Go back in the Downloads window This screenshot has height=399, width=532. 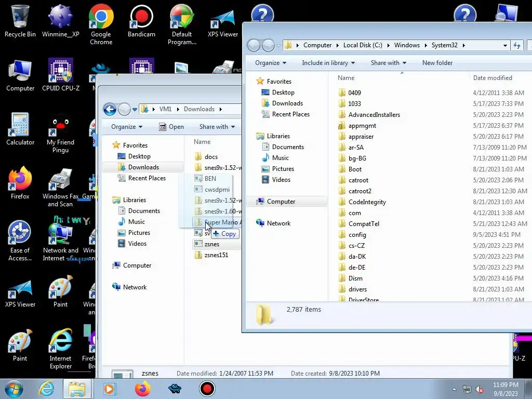coord(110,109)
